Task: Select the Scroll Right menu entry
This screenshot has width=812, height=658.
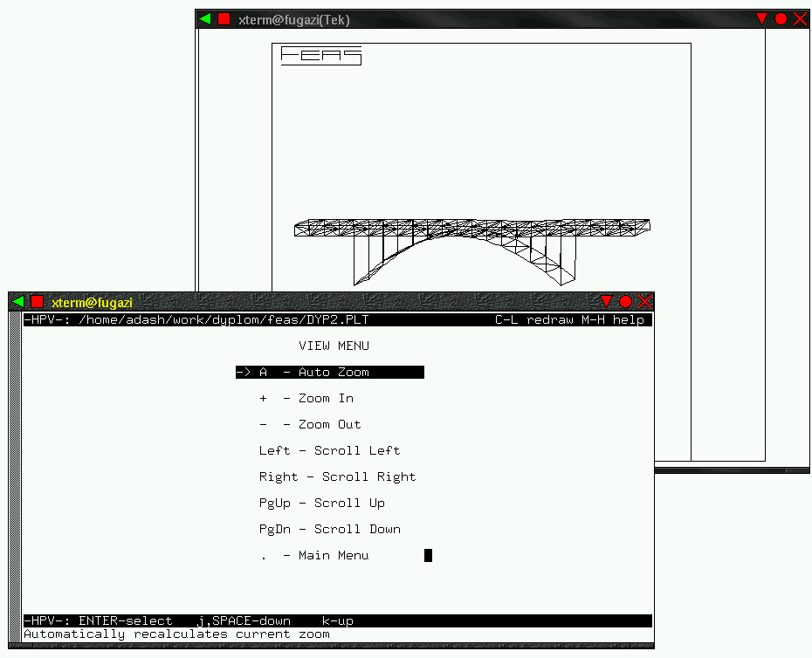Action: tap(337, 476)
